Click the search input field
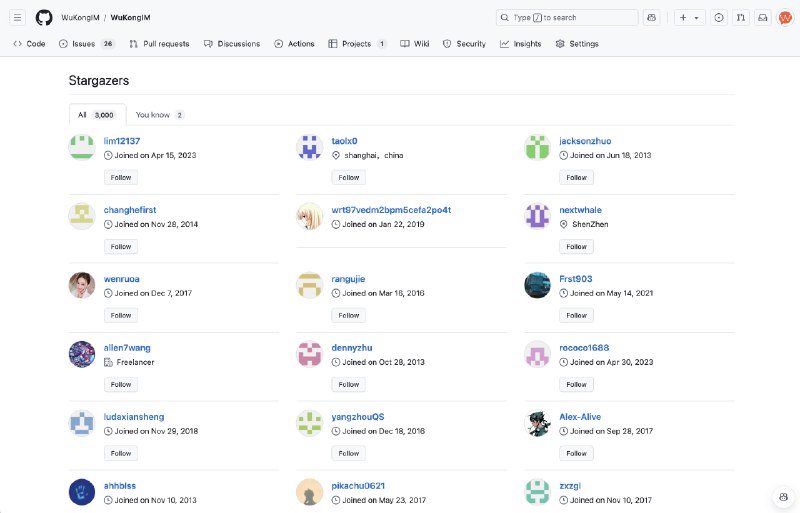This screenshot has height=513, width=800. point(567,17)
